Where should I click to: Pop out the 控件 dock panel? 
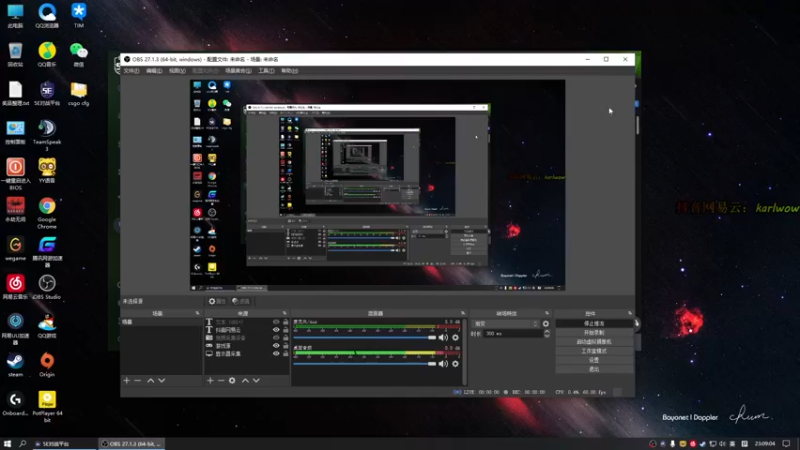click(630, 313)
